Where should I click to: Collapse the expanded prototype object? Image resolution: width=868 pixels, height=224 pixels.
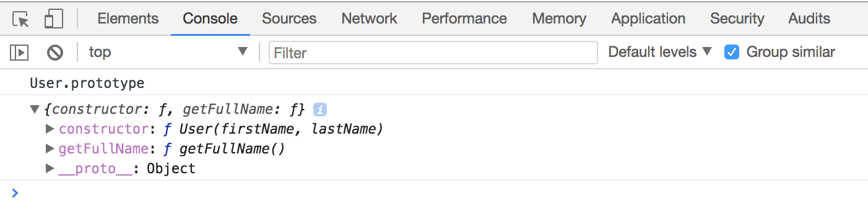pos(35,110)
